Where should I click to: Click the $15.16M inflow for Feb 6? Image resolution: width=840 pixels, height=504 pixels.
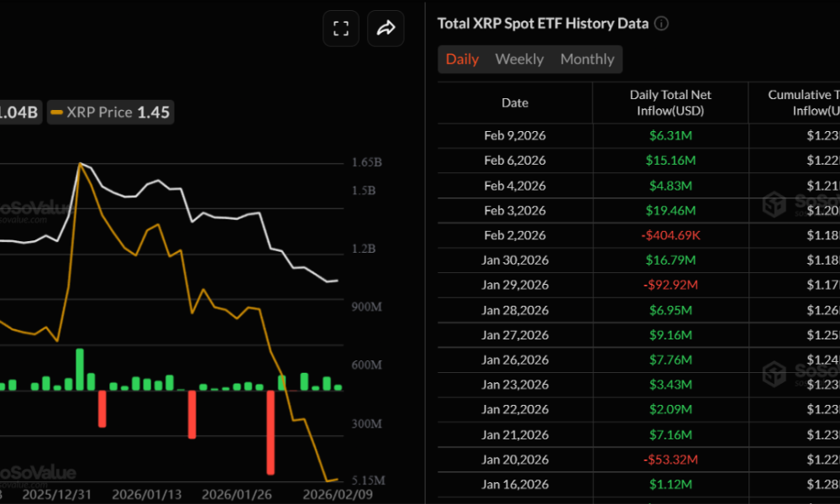[670, 160]
